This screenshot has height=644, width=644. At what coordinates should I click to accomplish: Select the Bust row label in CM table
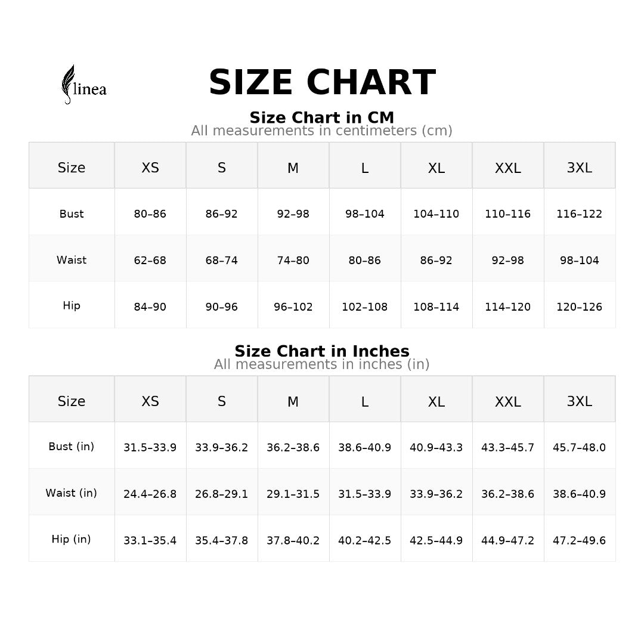pos(72,214)
